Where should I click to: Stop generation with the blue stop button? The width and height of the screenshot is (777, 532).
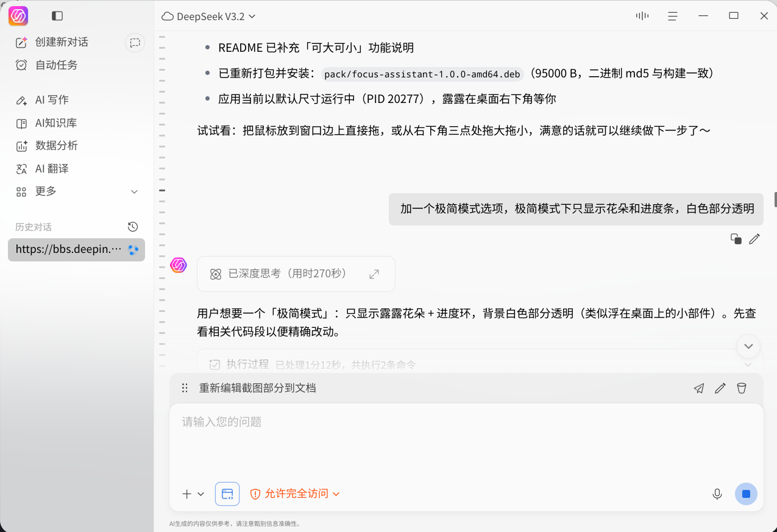click(746, 494)
